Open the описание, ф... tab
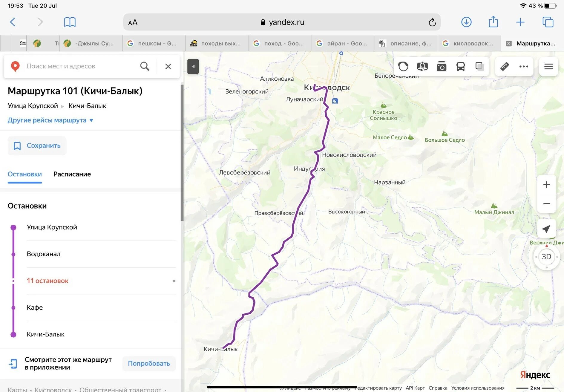Screen dimensions: 564x392 pyautogui.click(x=406, y=44)
